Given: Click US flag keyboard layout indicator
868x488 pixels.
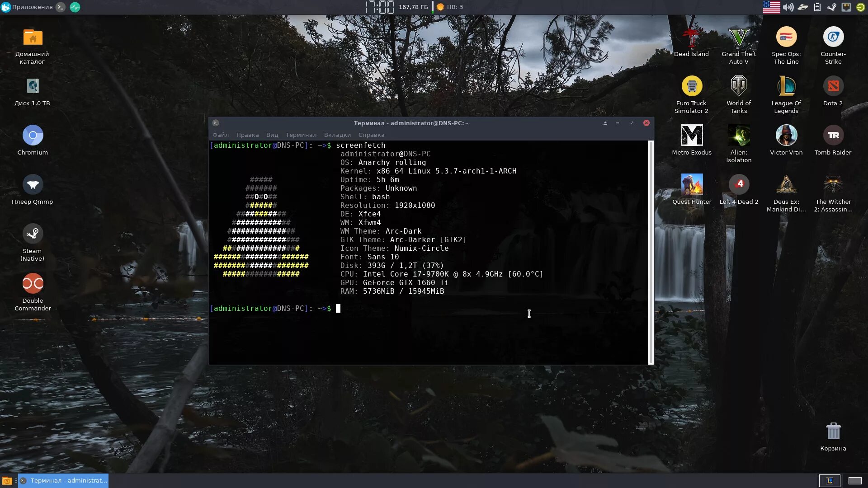Looking at the screenshot, I should click(771, 7).
